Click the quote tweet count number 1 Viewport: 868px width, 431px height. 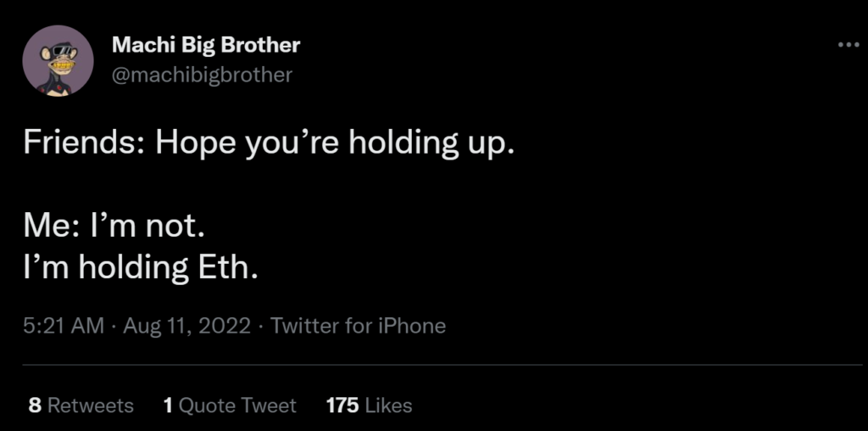tap(168, 406)
